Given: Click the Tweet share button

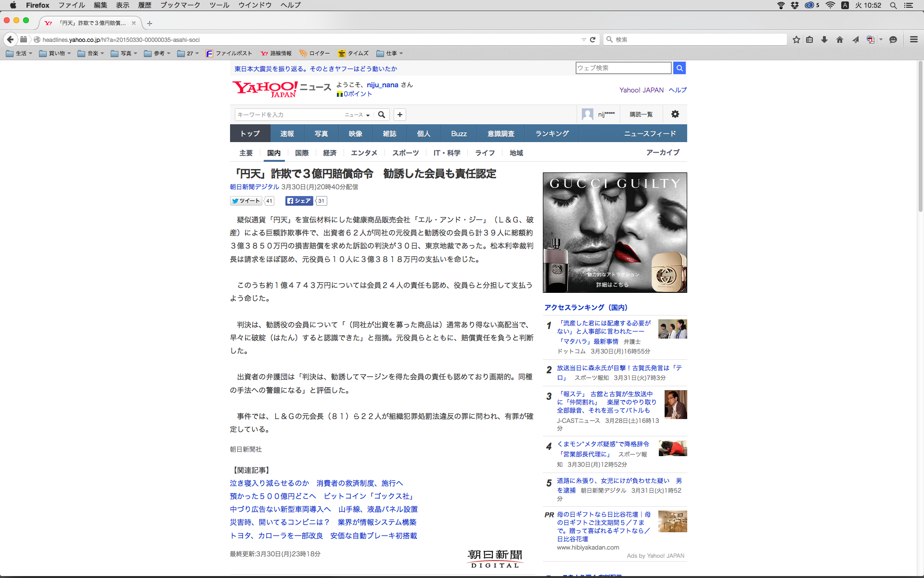Looking at the screenshot, I should coord(246,201).
